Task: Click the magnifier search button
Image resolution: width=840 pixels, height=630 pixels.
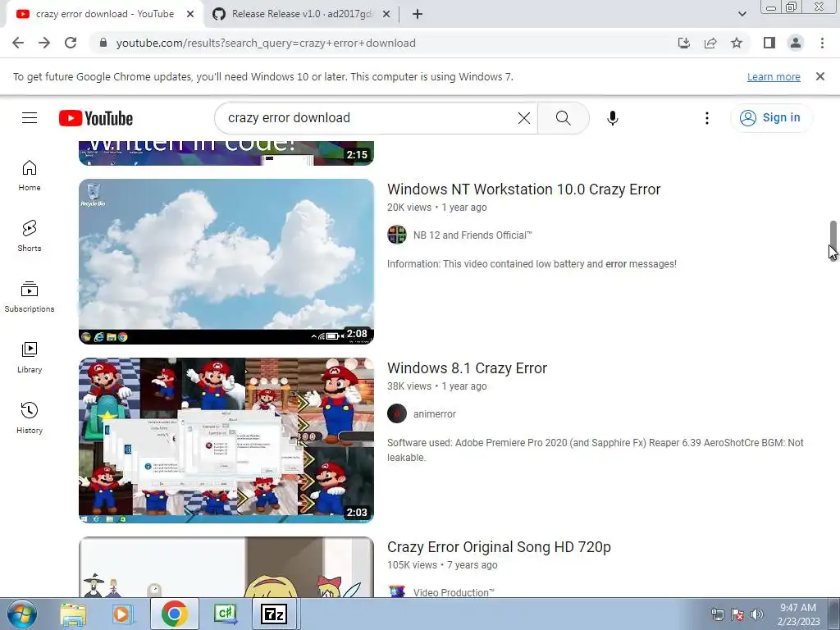Action: pyautogui.click(x=563, y=118)
